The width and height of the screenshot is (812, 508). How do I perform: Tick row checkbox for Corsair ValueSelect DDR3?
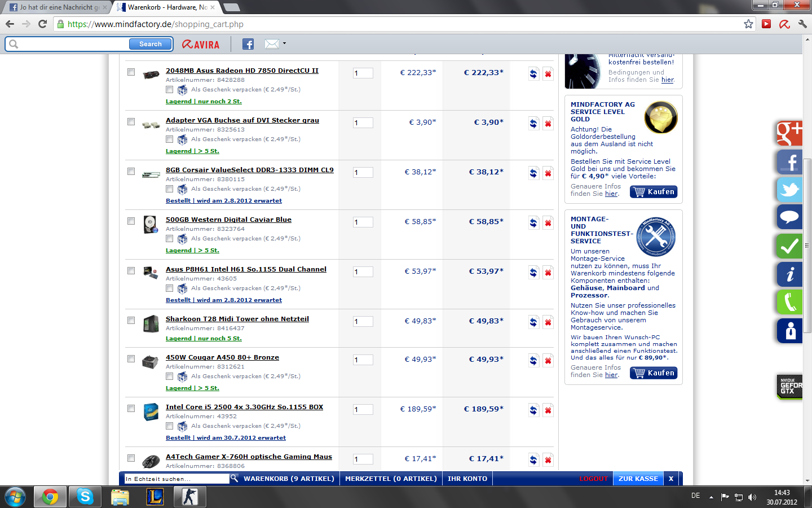coord(131,172)
